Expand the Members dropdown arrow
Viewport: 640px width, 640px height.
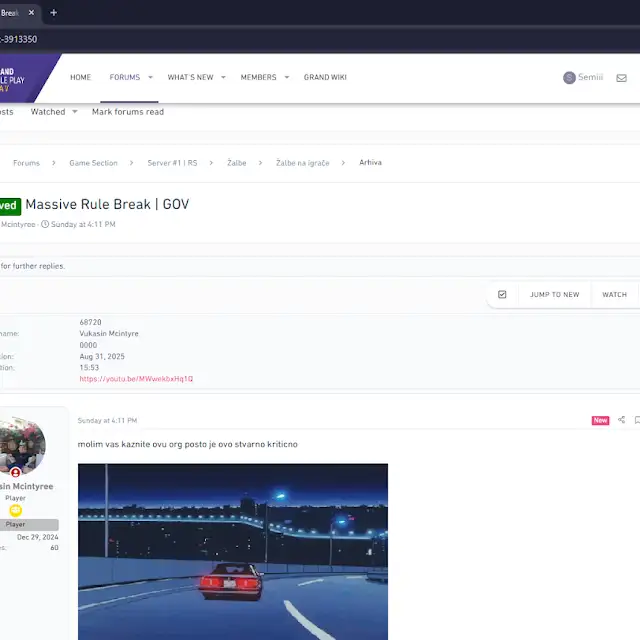287,78
